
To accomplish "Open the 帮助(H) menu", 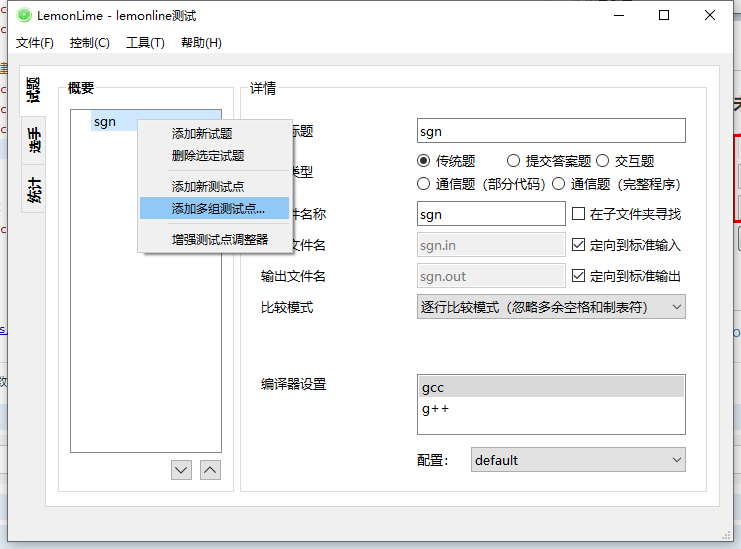I will [201, 43].
